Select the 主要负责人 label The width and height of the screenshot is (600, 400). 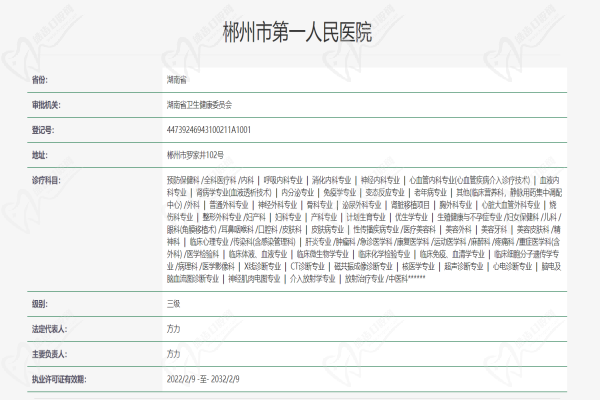pyautogui.click(x=49, y=354)
